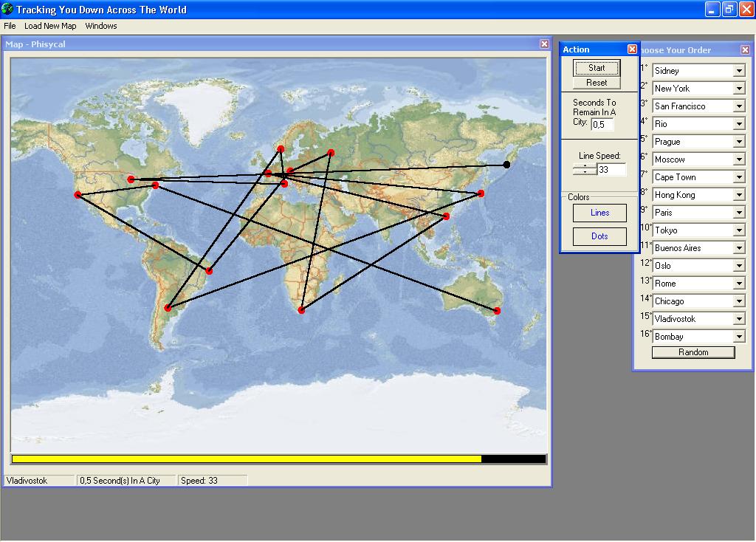Image resolution: width=756 pixels, height=542 pixels.
Task: Click the Line Speed stepper arrows
Action: click(x=585, y=170)
